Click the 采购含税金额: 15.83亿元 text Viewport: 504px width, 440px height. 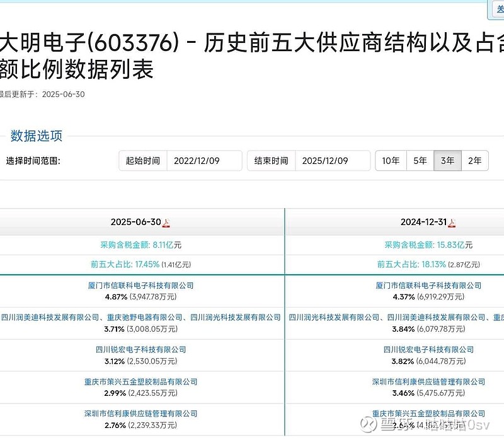(x=428, y=245)
